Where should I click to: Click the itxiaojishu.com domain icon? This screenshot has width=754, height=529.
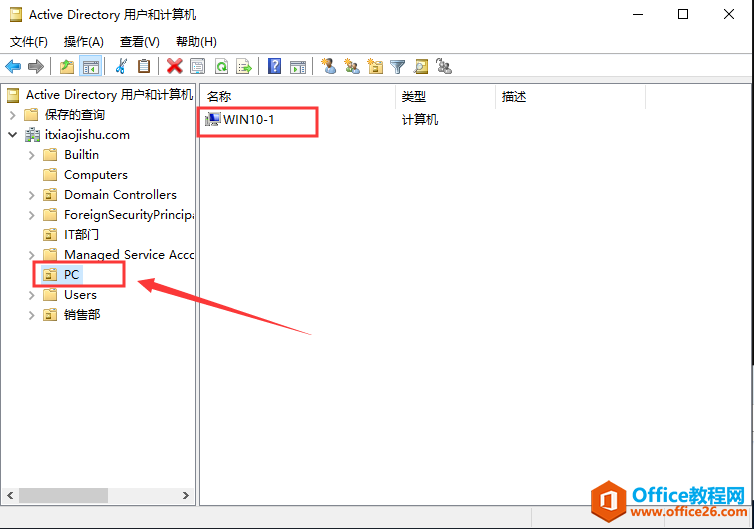coord(32,135)
